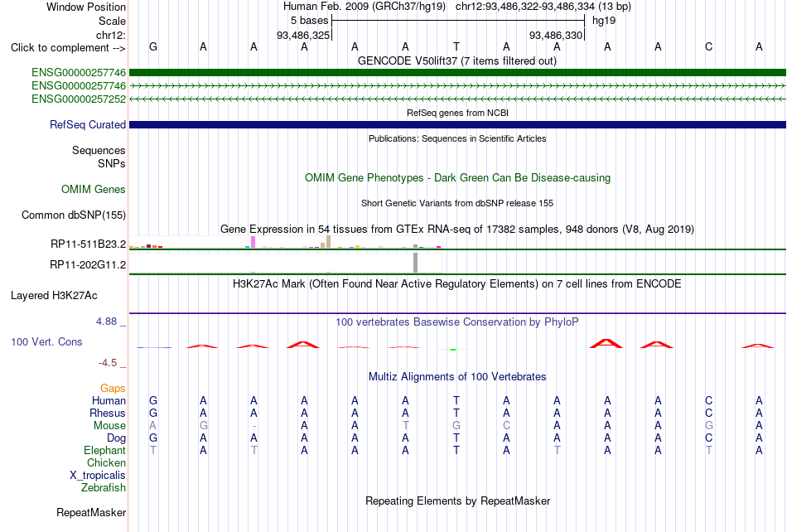Click the '5 bases' scale bar label

tap(309, 21)
